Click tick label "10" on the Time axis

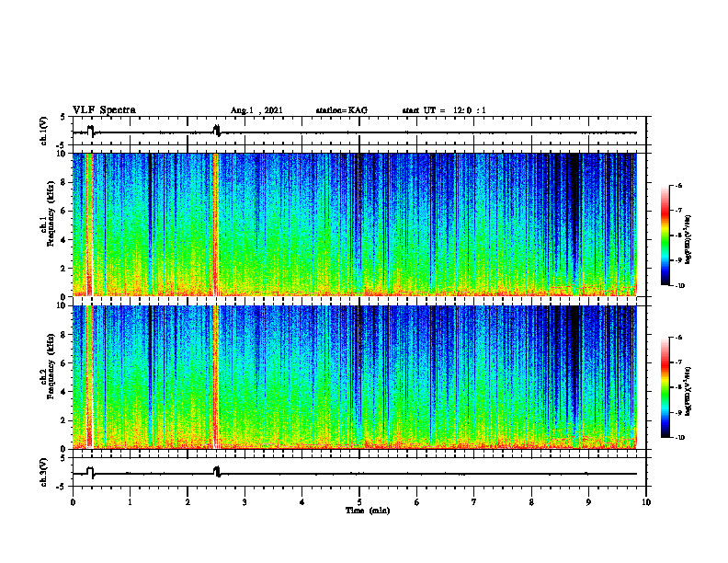click(x=646, y=502)
